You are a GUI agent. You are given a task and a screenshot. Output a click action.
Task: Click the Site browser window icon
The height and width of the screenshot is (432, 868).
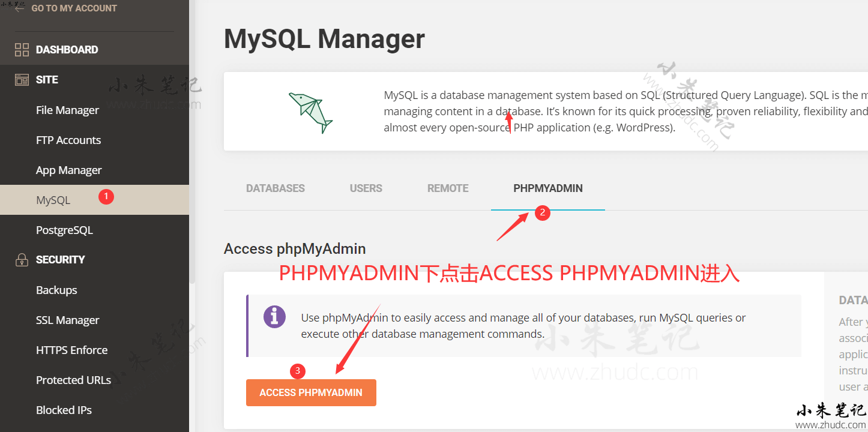[22, 80]
